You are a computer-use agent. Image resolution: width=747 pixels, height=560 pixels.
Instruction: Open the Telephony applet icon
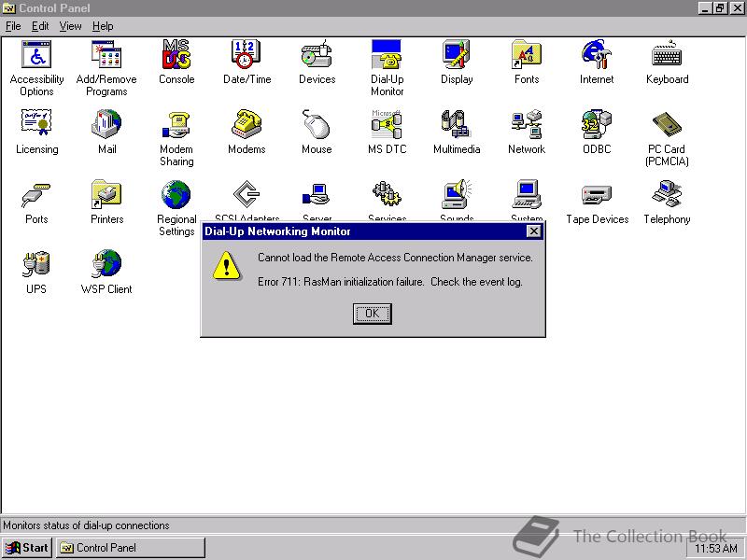click(667, 194)
